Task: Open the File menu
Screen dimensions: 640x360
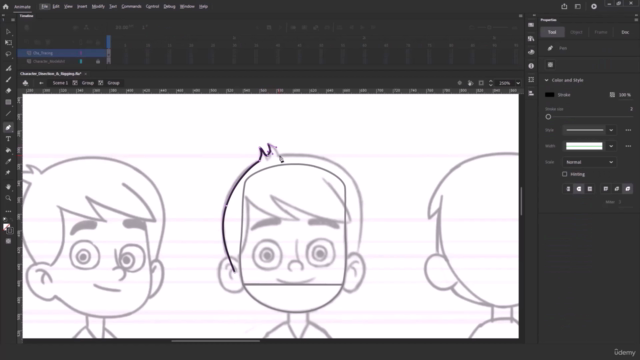Action: [44, 7]
